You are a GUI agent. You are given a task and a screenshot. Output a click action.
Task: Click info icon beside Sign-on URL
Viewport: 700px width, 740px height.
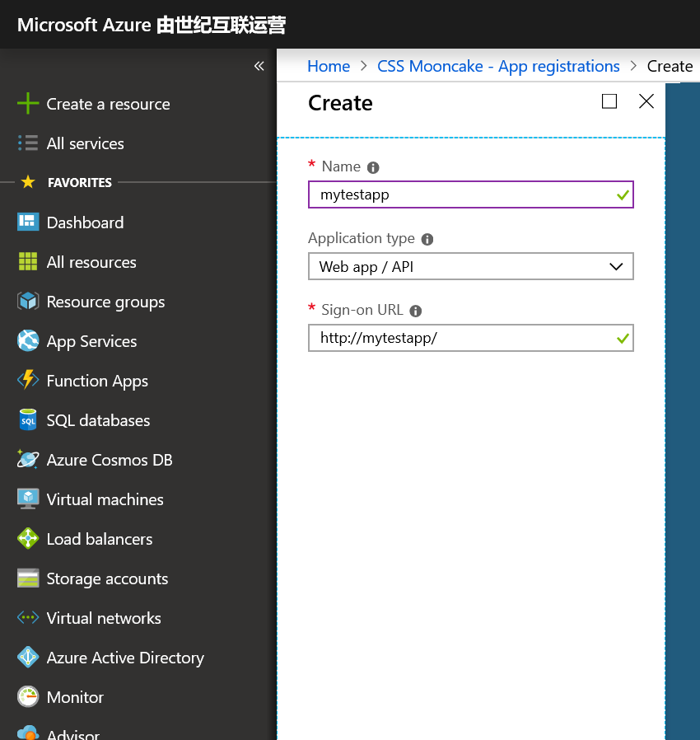[x=416, y=311]
